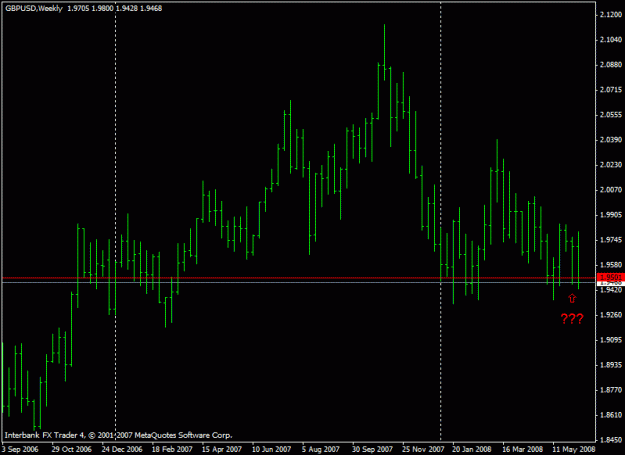Click the GBPUSD,Weekly chart title
The height and width of the screenshot is (455, 625).
pyautogui.click(x=34, y=8)
